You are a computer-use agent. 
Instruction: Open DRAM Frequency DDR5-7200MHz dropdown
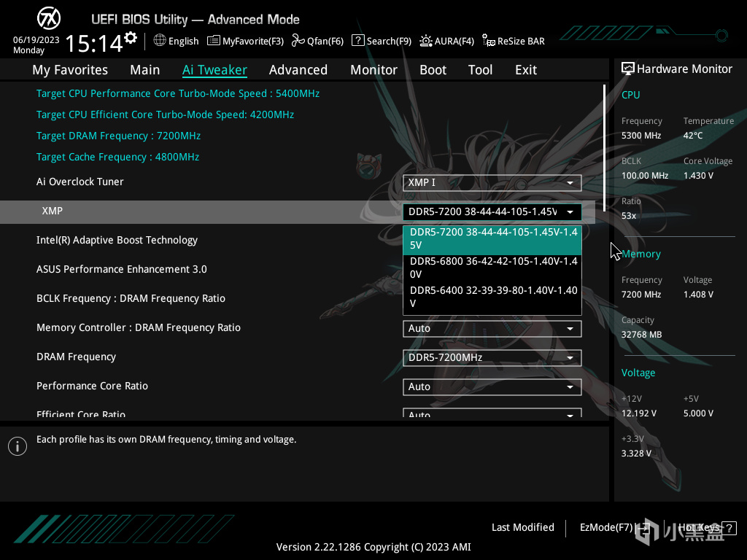coord(492,357)
